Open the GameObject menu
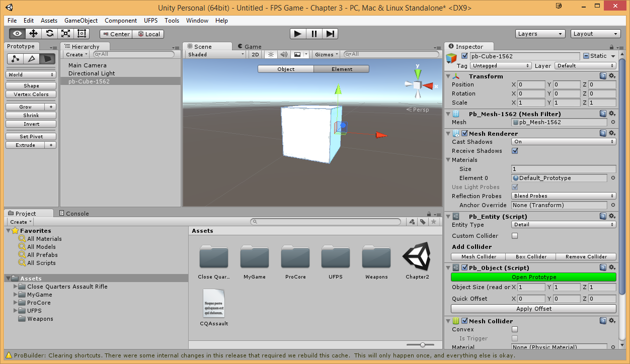This screenshot has width=630, height=364. coord(81,21)
